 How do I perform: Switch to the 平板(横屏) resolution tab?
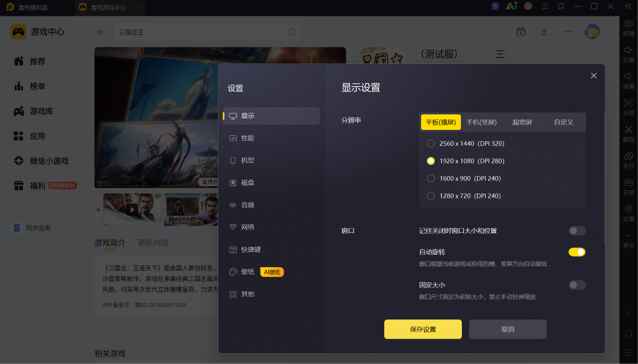point(441,122)
